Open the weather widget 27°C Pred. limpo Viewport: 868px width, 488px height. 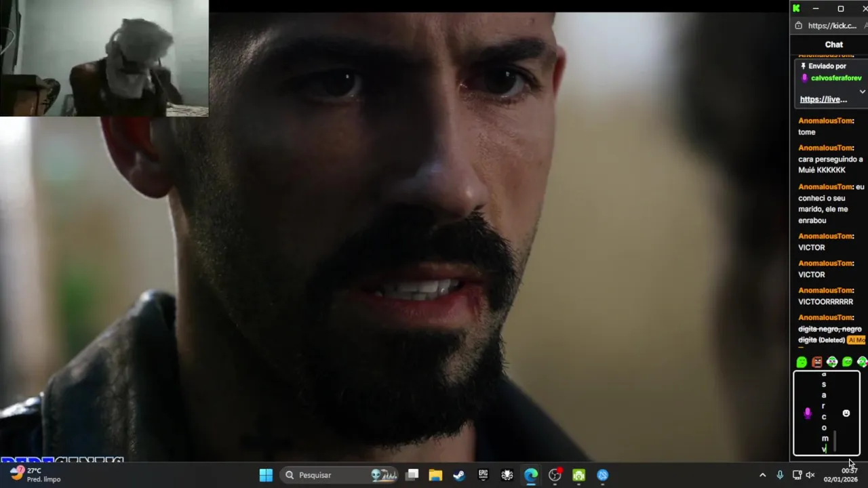[35, 474]
